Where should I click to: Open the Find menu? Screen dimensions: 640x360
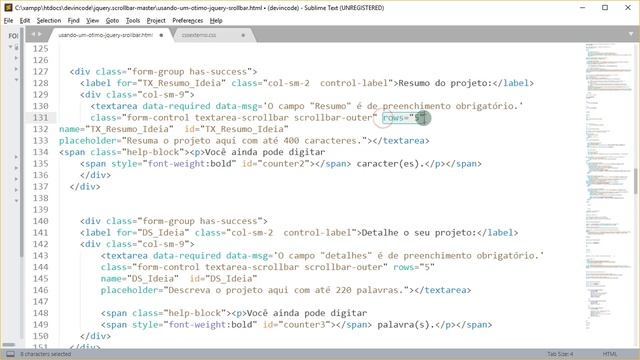click(x=73, y=20)
